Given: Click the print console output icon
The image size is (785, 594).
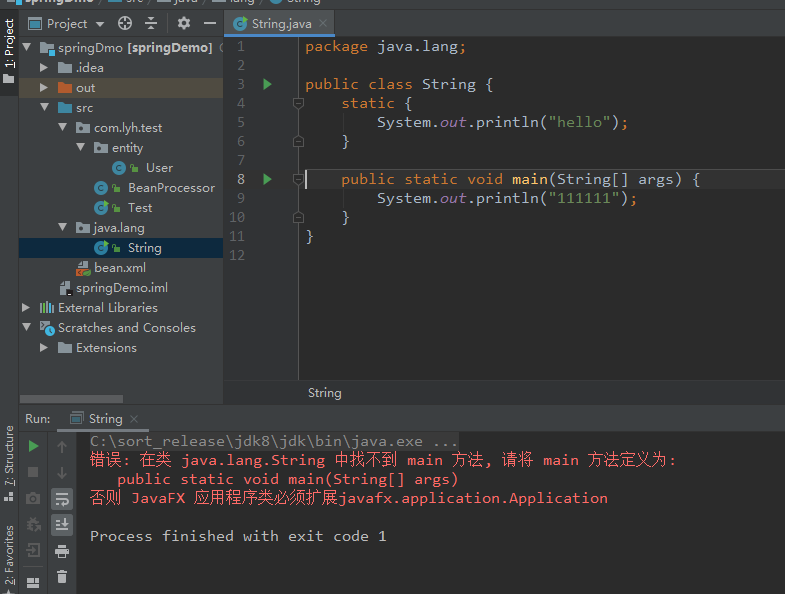Looking at the screenshot, I should pos(62,551).
